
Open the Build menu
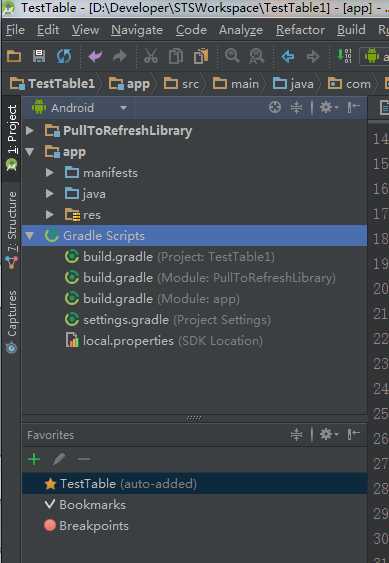coord(351,30)
